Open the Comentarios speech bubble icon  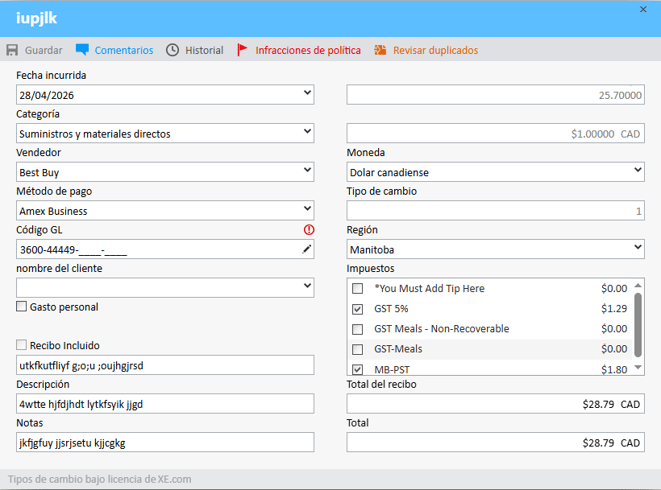pos(82,50)
